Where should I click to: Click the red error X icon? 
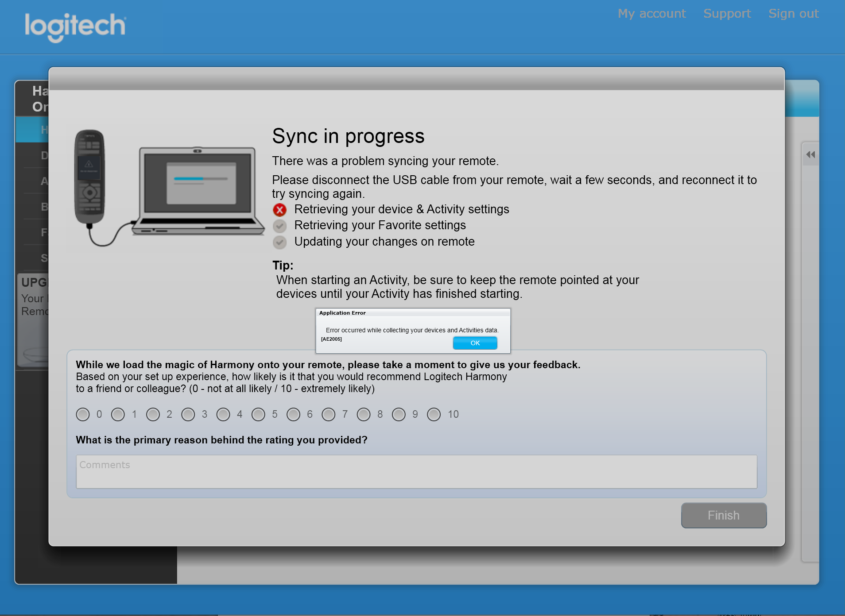click(x=279, y=210)
